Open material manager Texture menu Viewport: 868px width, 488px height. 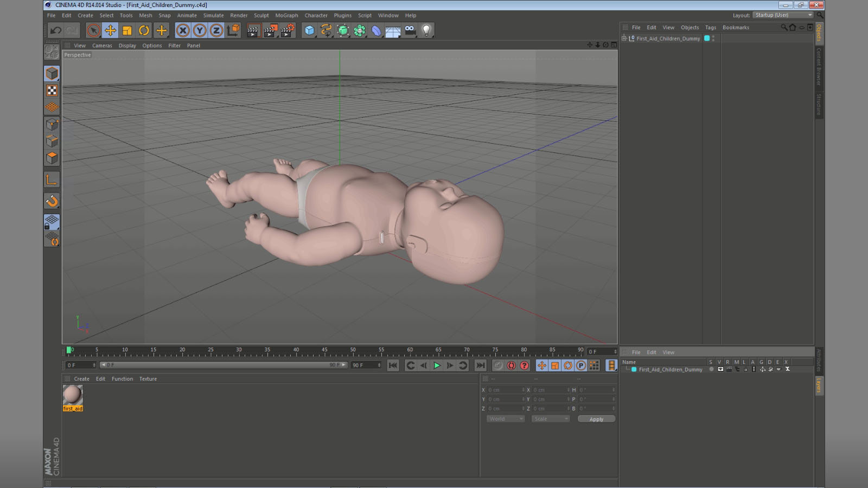point(148,379)
